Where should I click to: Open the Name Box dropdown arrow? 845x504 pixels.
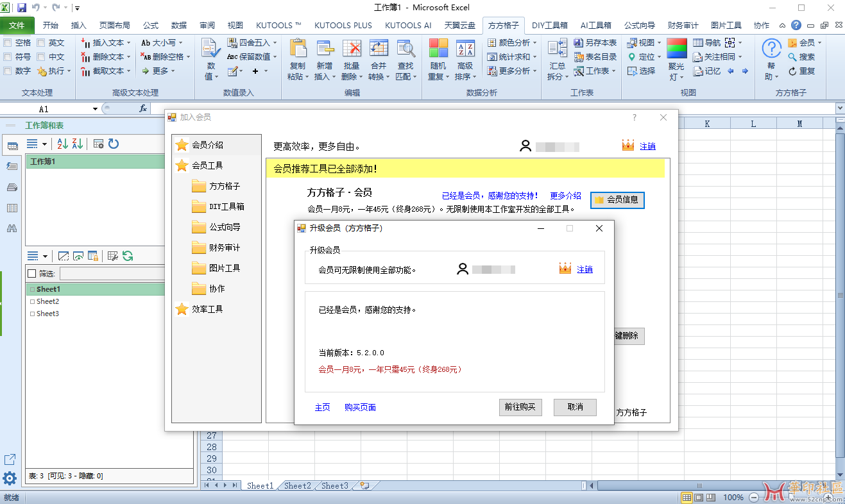95,109
